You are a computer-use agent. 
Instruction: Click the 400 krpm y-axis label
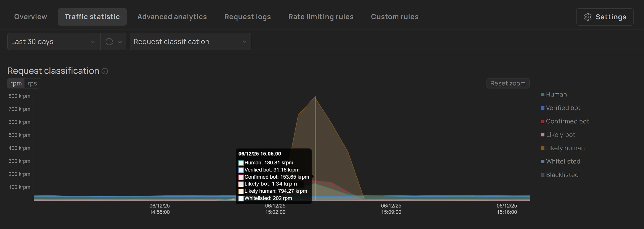coord(19,148)
